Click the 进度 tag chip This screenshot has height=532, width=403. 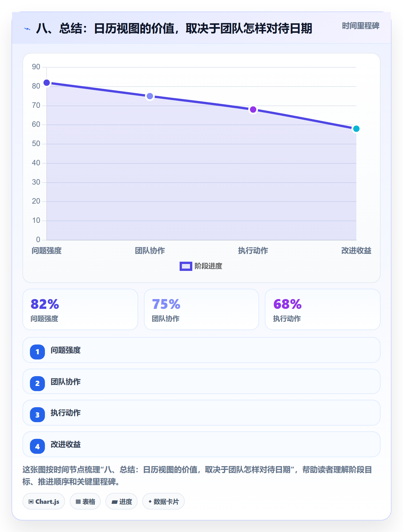coord(121,502)
